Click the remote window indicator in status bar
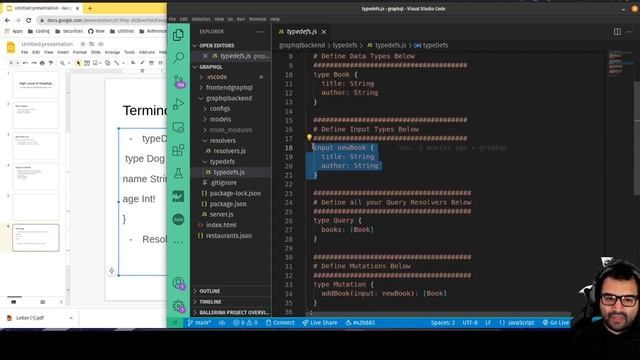 (175, 322)
